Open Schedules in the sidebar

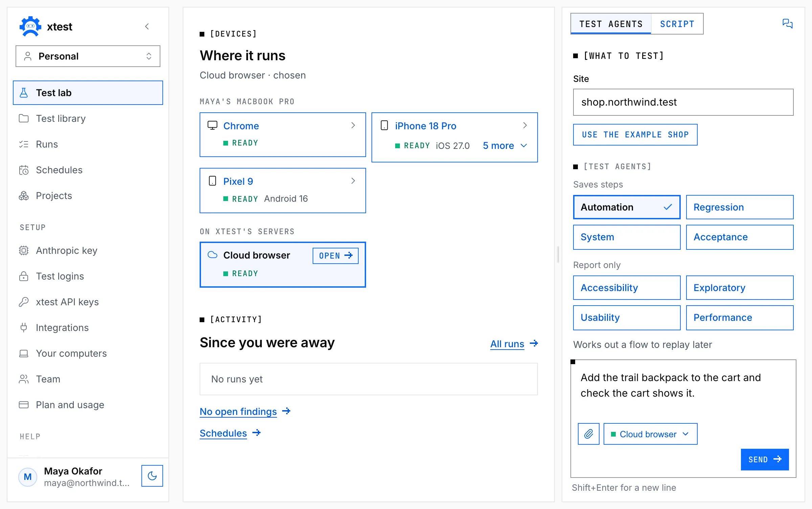pyautogui.click(x=88, y=170)
